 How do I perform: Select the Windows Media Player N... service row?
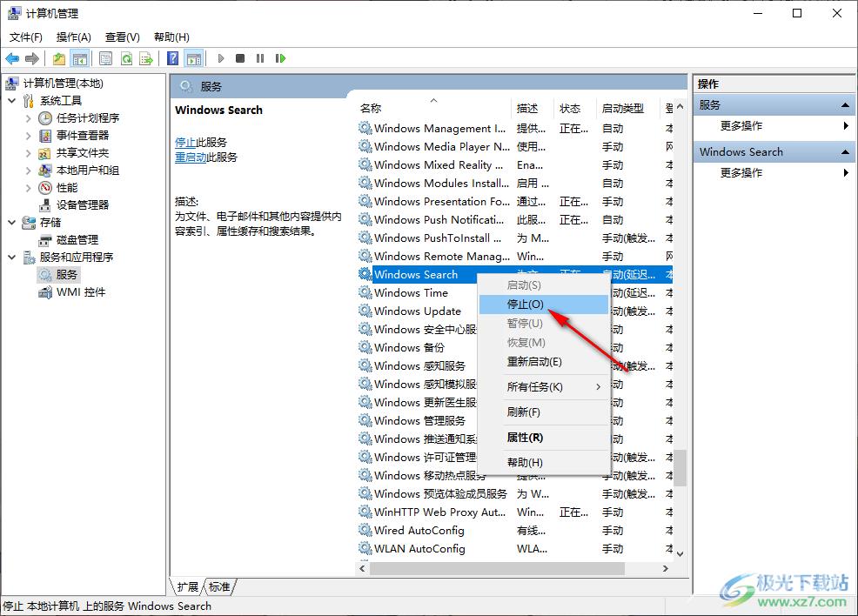[x=515, y=147]
